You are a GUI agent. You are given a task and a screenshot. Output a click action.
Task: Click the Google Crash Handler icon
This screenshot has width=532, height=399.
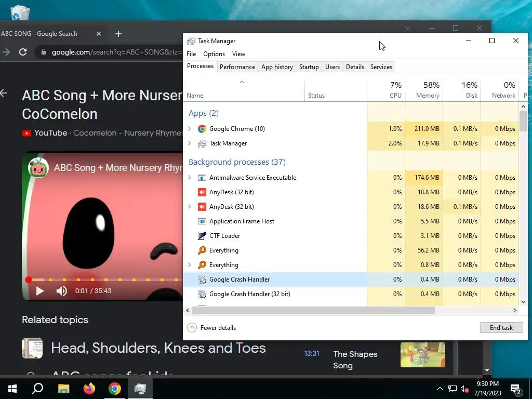point(202,280)
